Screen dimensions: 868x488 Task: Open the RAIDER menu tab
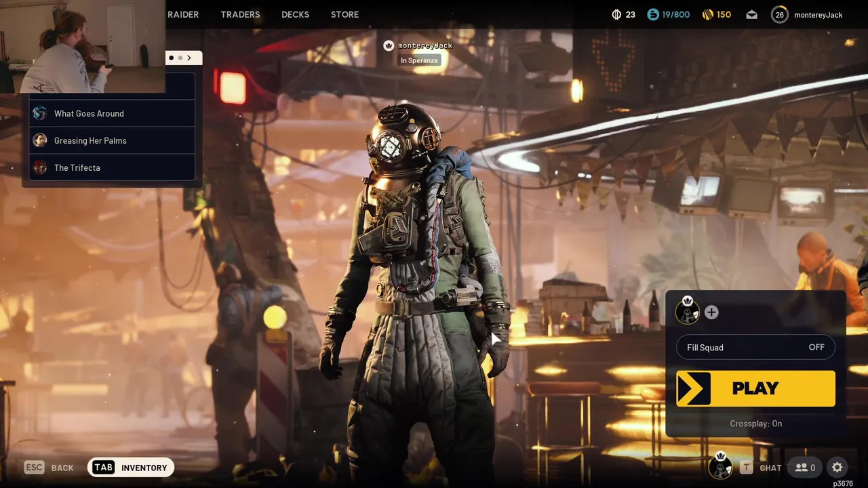point(183,14)
